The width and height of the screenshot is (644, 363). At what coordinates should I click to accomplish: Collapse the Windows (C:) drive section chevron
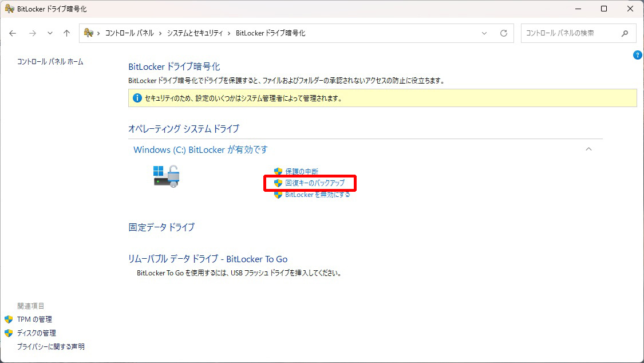pos(588,149)
